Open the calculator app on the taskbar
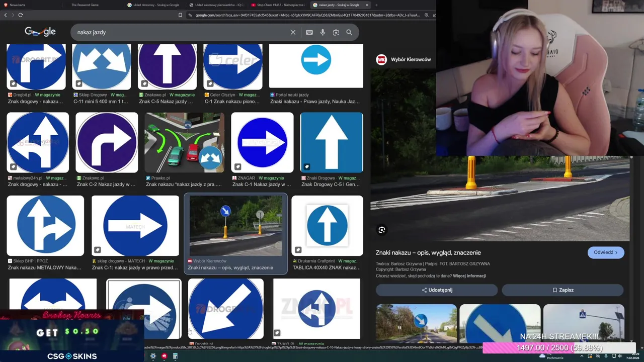The height and width of the screenshot is (362, 644). [175, 356]
